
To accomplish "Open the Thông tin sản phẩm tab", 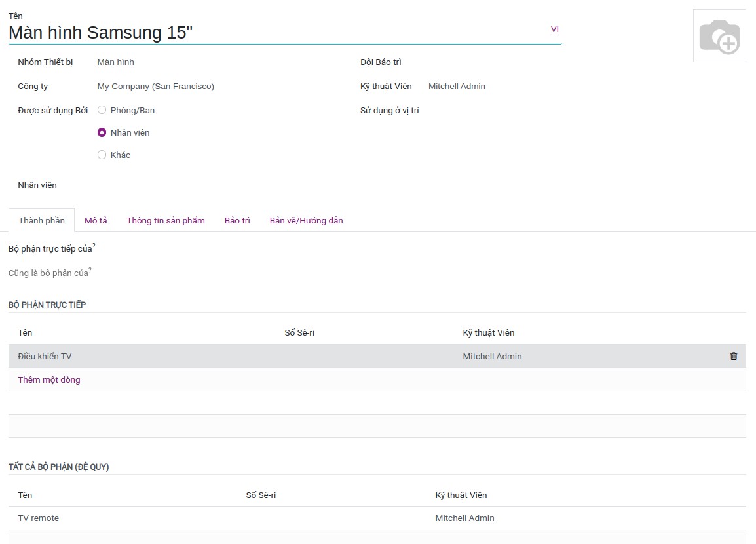I will [x=166, y=220].
